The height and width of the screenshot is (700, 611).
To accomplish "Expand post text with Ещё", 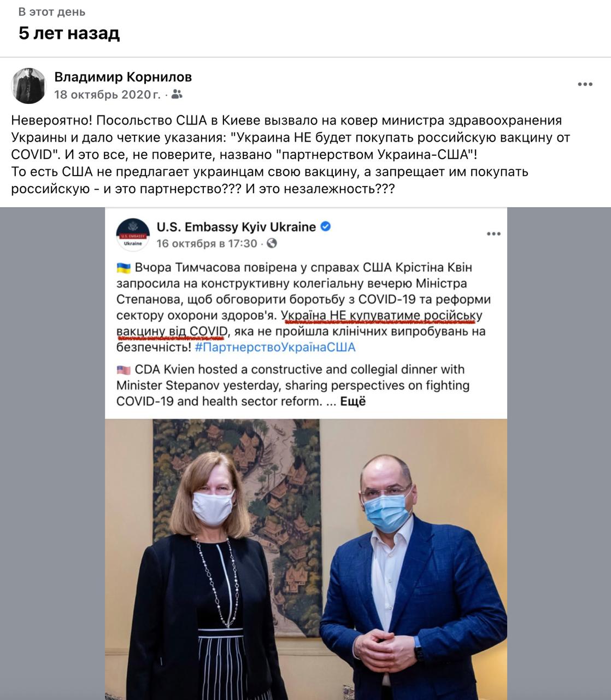I will (352, 401).
